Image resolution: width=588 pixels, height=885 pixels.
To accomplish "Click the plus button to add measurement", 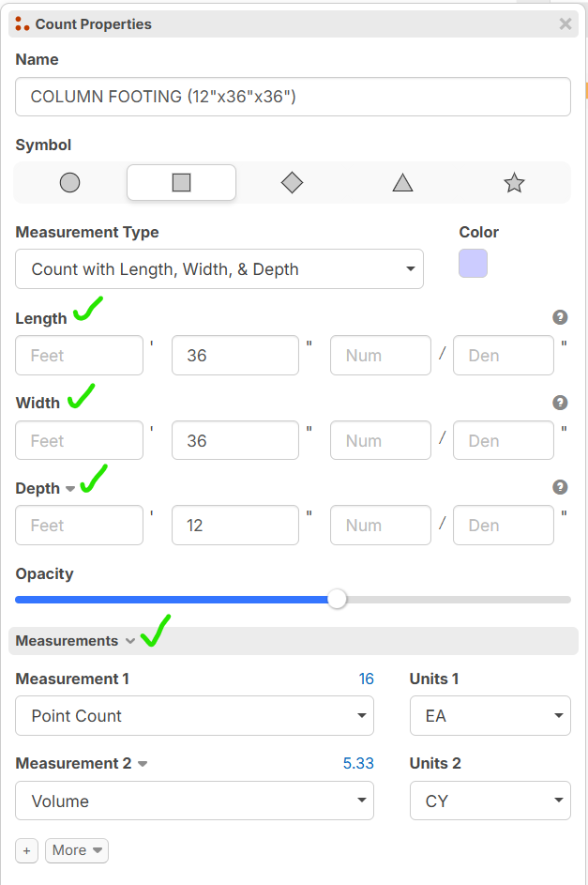I will [x=26, y=850].
